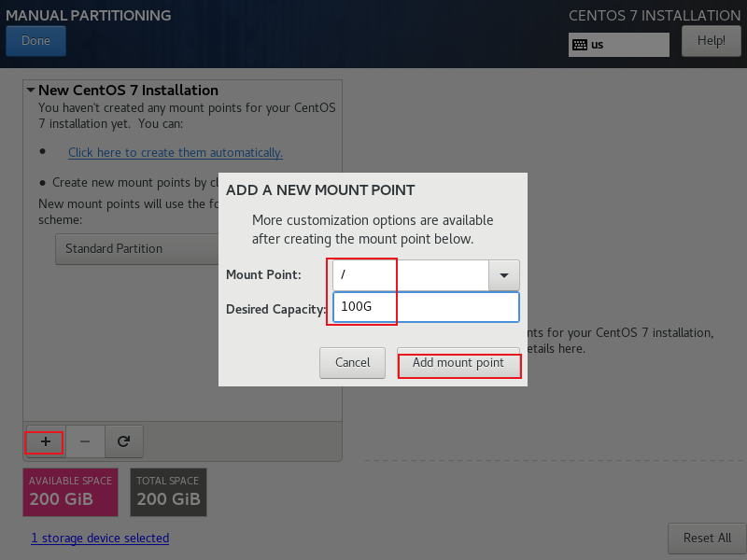Focus the Mount Point text field
The image size is (747, 560).
[x=411, y=275]
